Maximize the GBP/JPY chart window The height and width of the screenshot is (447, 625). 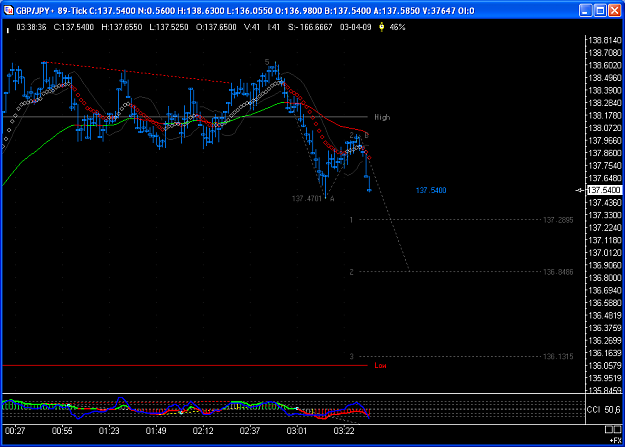[599, 11]
